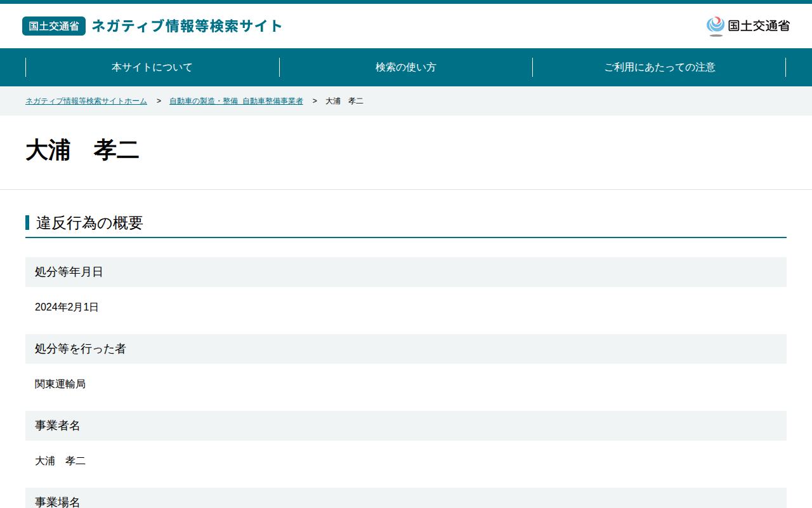The image size is (812, 508).
Task: Click the date value 2024年2月1日
Action: click(x=67, y=307)
